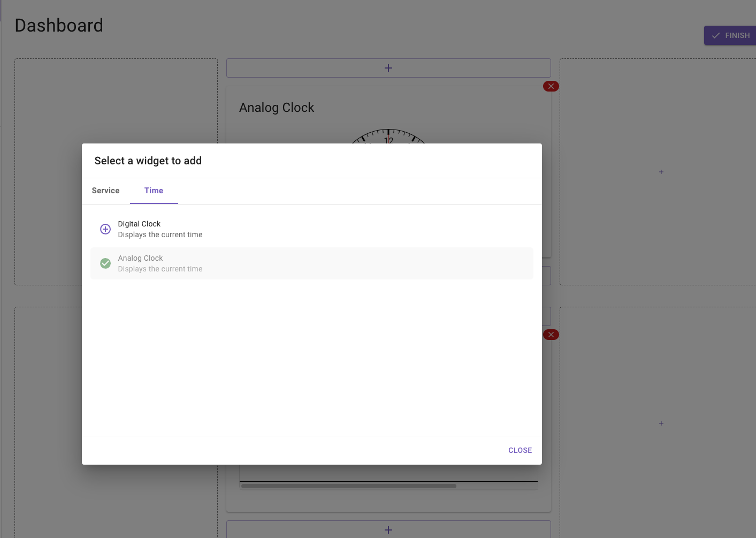Click the horizontal scrollbar in the lower widget
The width and height of the screenshot is (756, 538).
(349, 486)
